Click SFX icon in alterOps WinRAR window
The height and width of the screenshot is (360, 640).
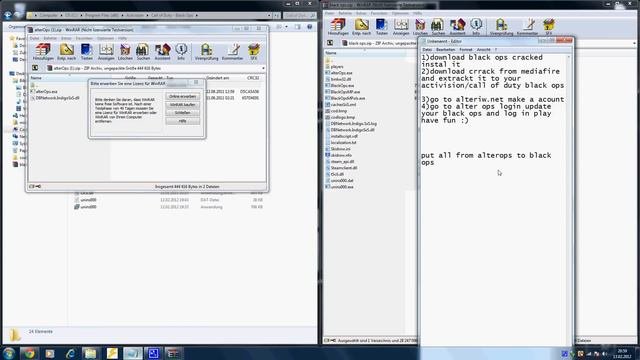coord(253,52)
